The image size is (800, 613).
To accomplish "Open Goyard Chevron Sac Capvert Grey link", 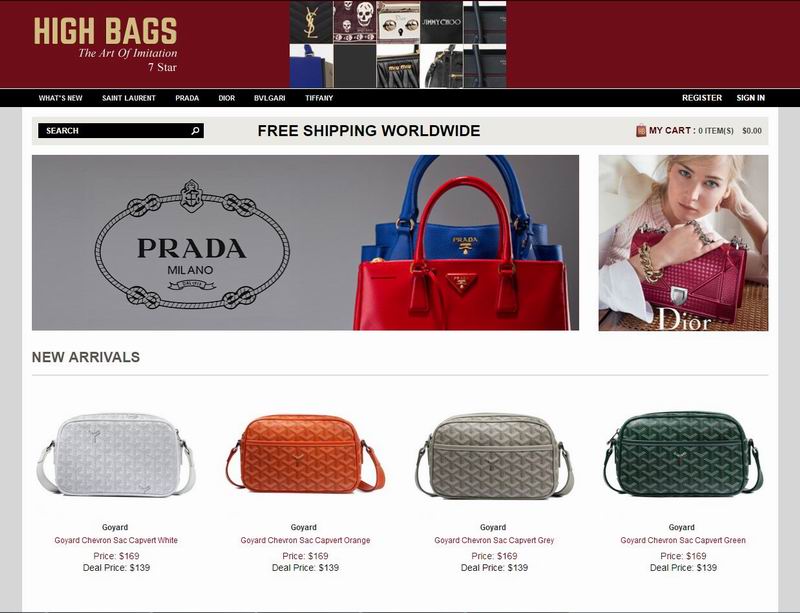I will pyautogui.click(x=494, y=540).
